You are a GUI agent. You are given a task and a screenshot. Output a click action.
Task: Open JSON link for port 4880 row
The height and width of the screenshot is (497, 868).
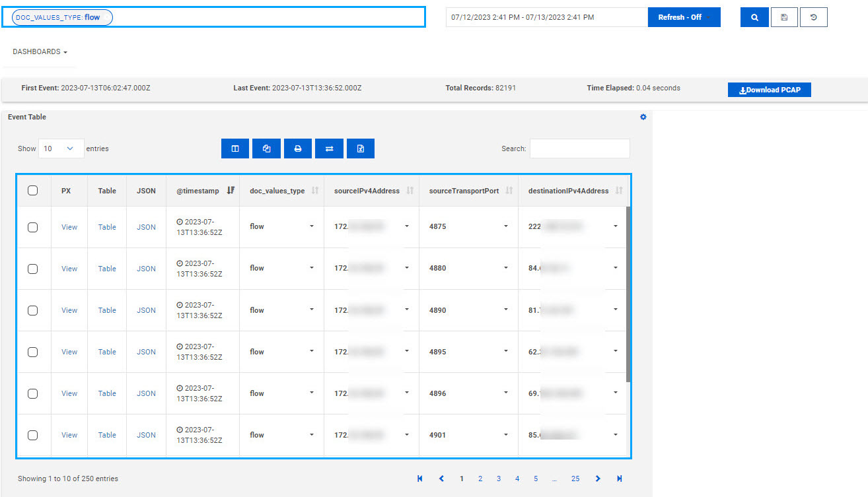pos(146,269)
